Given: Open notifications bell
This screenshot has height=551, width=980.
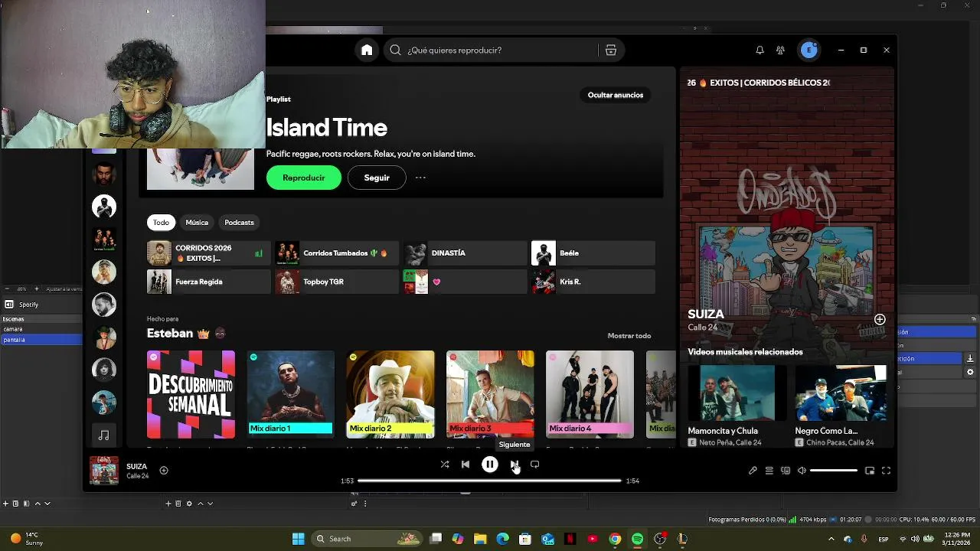Looking at the screenshot, I should 759,50.
